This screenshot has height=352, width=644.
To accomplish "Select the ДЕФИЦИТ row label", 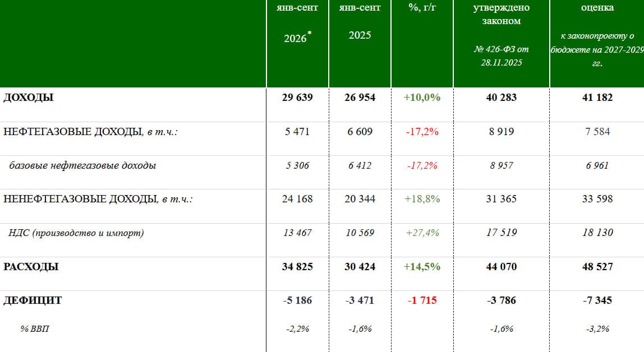I will click(33, 300).
